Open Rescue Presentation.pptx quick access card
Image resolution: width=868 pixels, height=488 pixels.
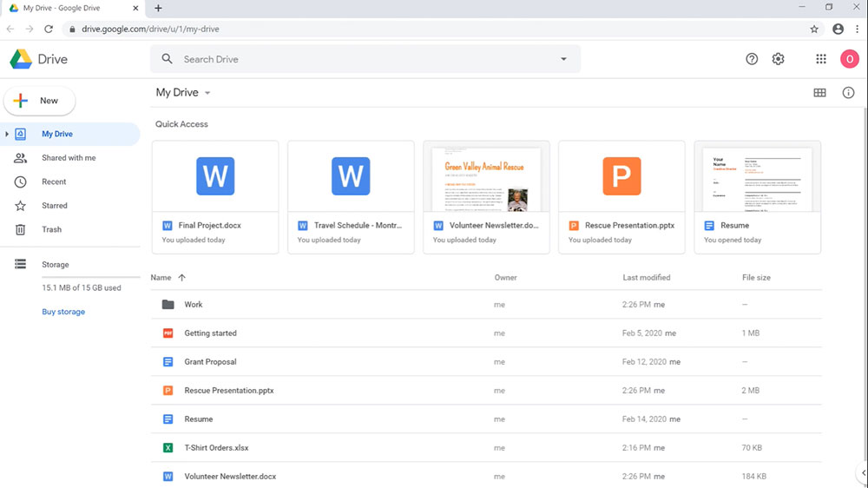click(621, 197)
